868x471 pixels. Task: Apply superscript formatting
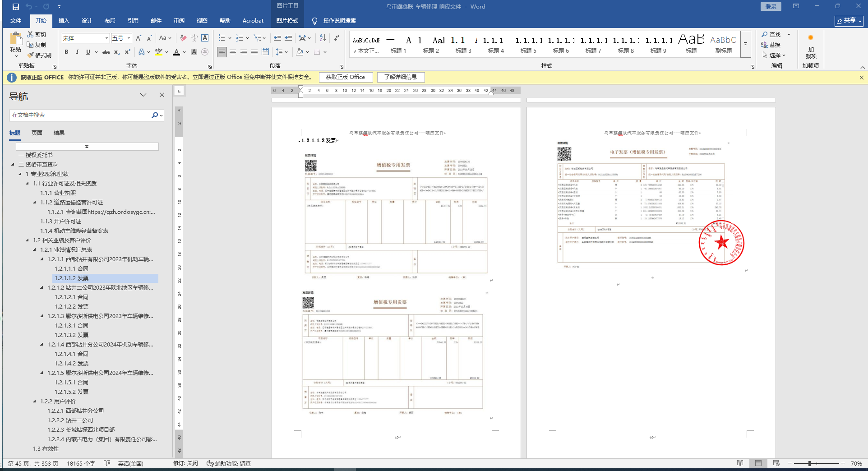tap(128, 52)
